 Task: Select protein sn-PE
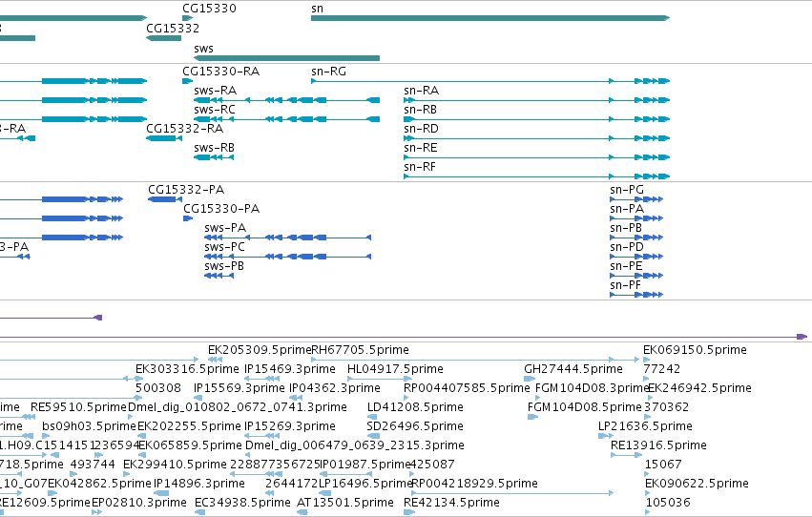tap(636, 276)
